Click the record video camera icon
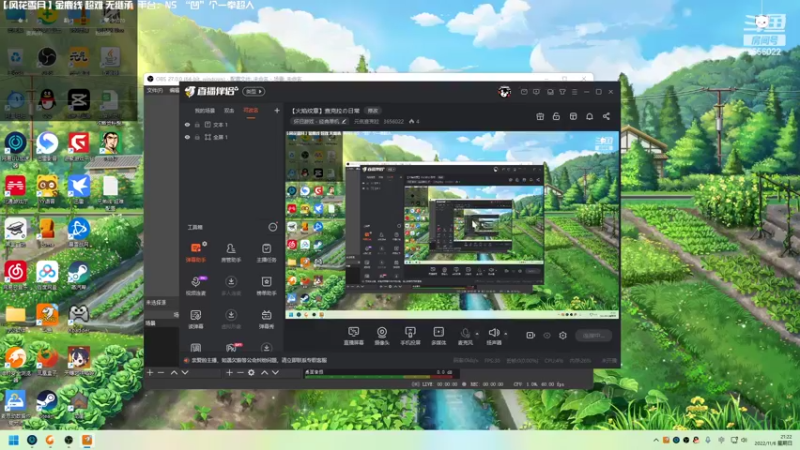800x450 pixels. (531, 335)
